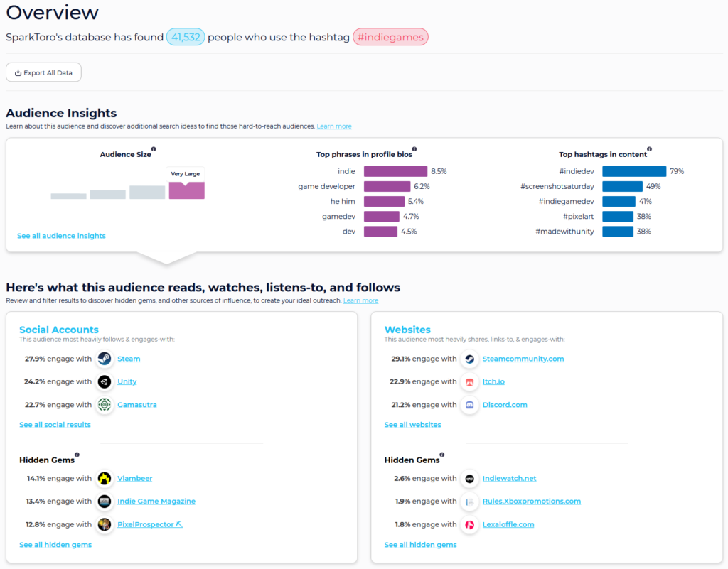728x569 pixels.
Task: Open Learn more link under reads, watches heading
Action: [360, 300]
